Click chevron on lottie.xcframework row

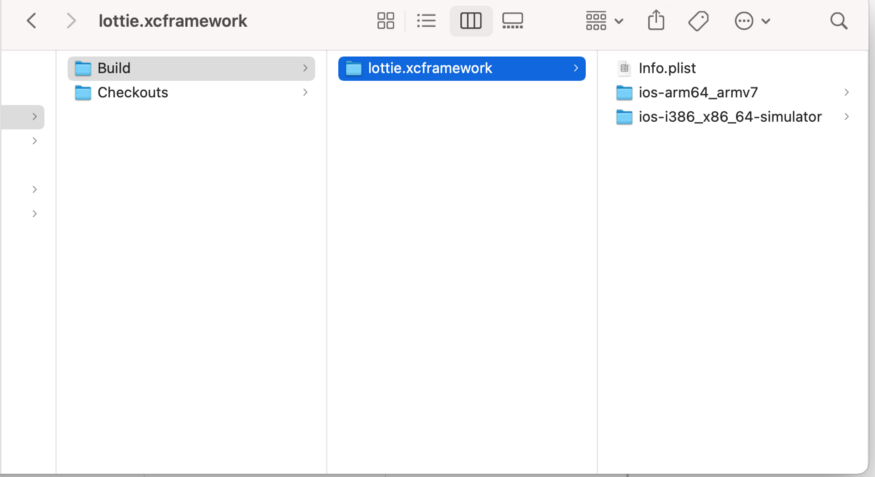(575, 68)
